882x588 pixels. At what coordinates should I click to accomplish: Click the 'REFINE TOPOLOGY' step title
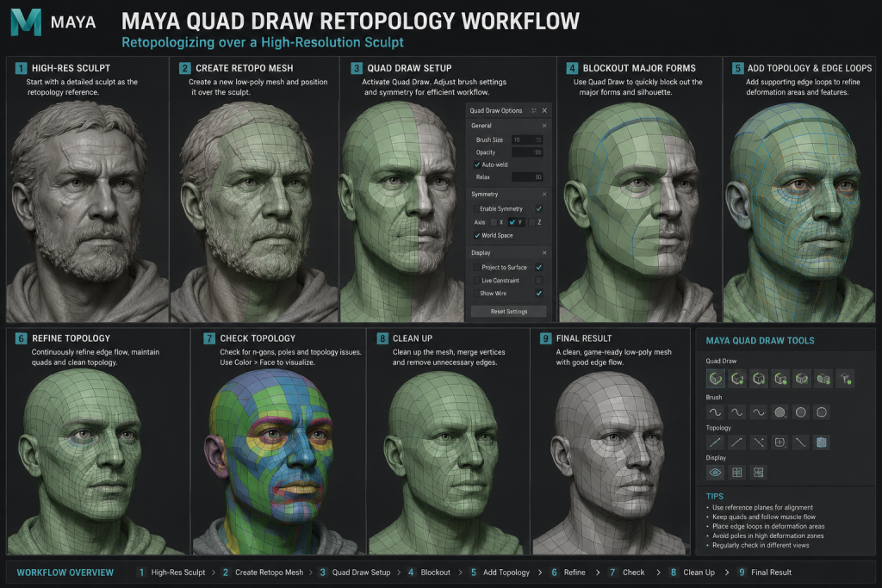tap(71, 338)
